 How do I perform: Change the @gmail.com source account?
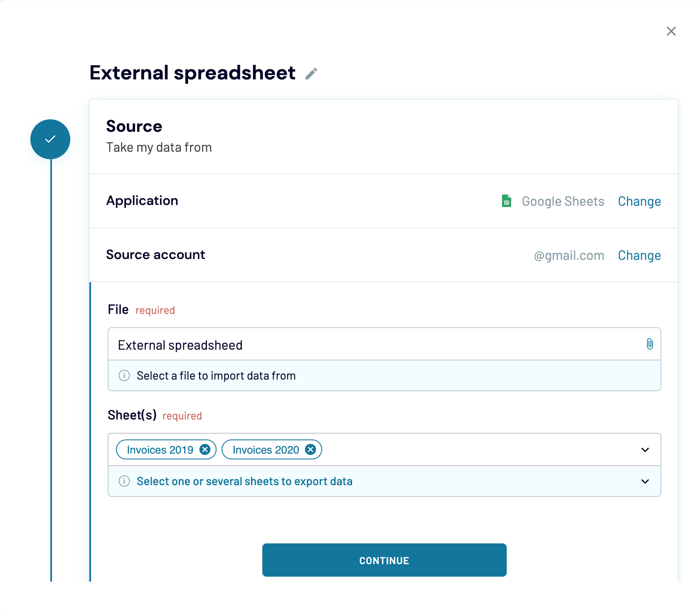[x=639, y=255]
